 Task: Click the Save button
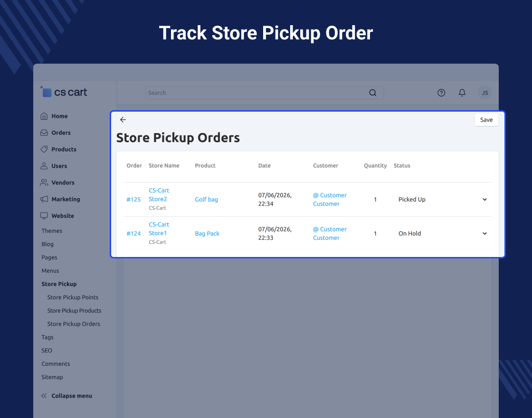coord(486,120)
